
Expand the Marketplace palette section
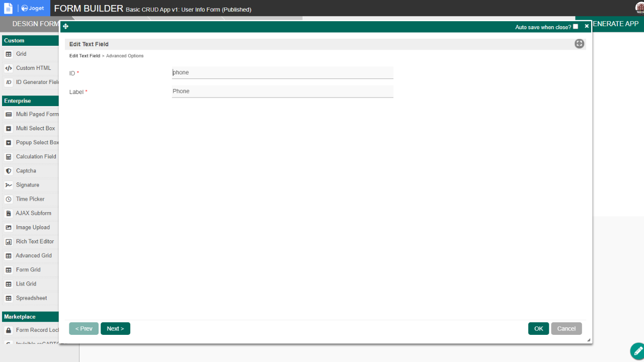click(30, 317)
